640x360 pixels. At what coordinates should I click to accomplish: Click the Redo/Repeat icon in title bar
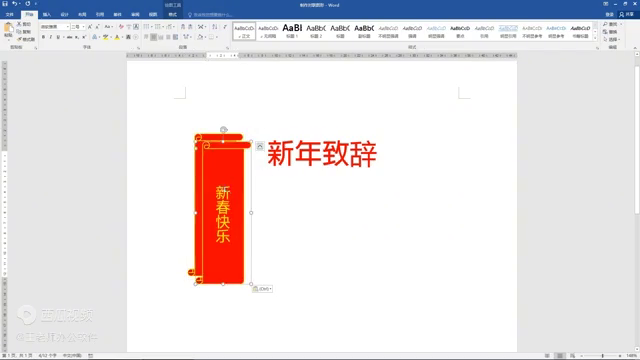(28, 4)
